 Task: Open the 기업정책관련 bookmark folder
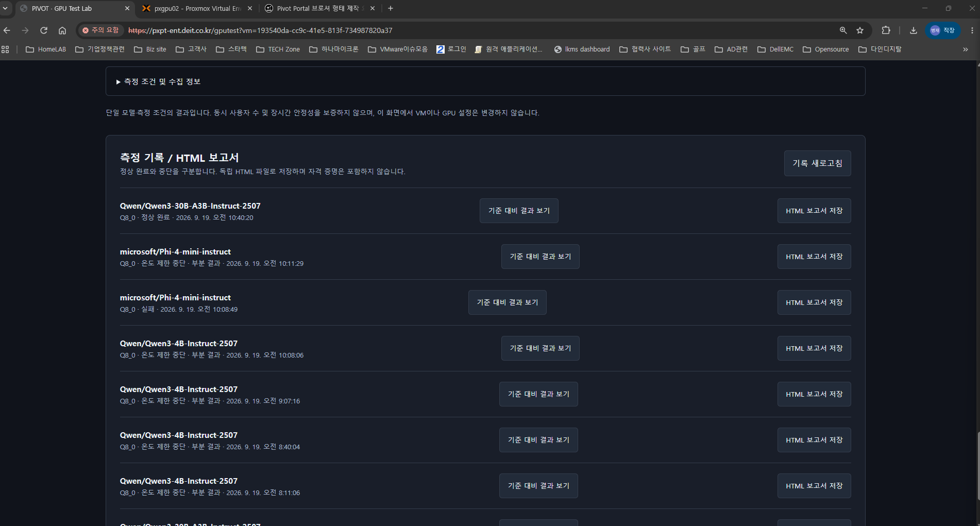[x=100, y=49]
